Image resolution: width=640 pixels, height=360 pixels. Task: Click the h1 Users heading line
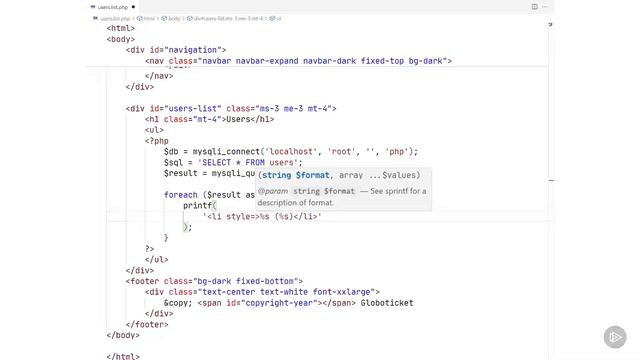tap(209, 119)
